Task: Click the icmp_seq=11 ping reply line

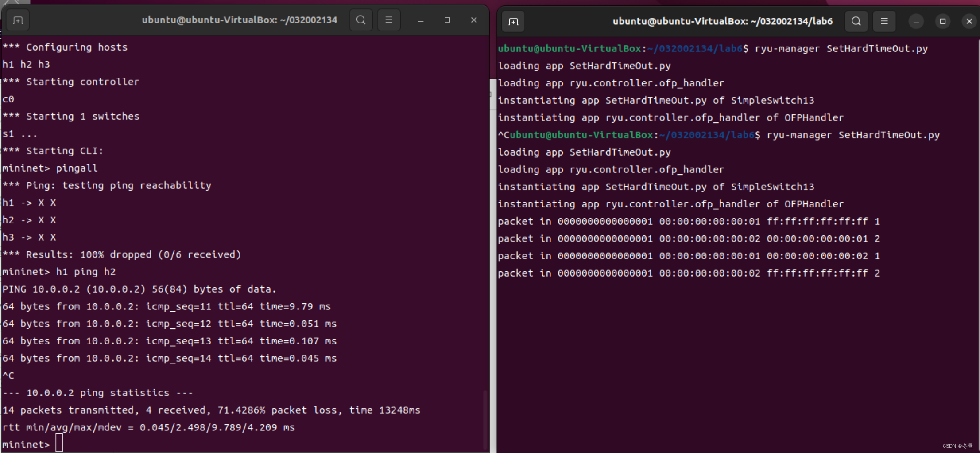Action: [167, 306]
